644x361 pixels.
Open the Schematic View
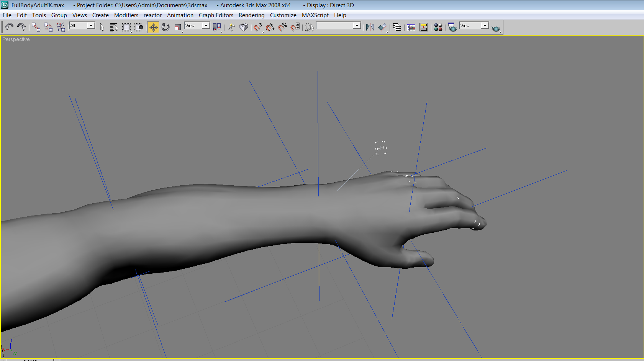coord(424,27)
